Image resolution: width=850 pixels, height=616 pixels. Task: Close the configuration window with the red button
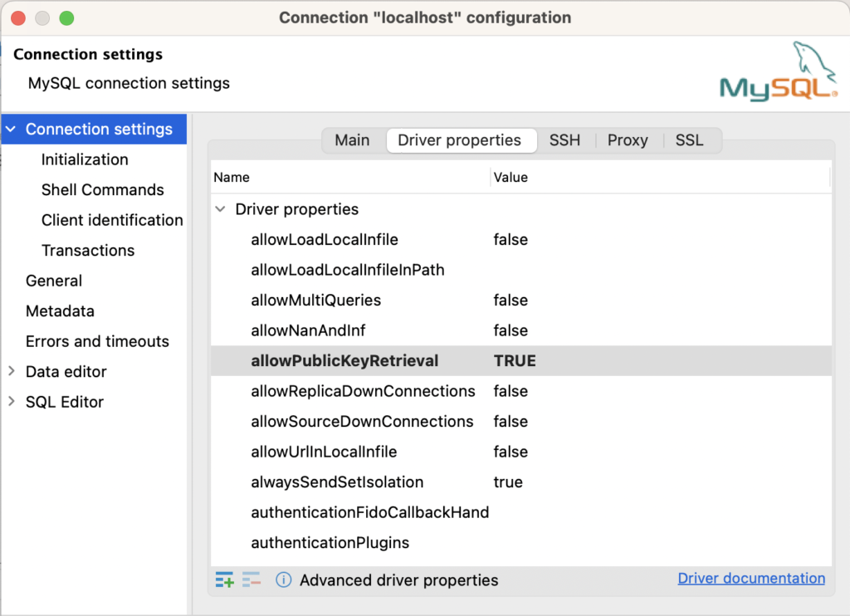click(x=18, y=18)
